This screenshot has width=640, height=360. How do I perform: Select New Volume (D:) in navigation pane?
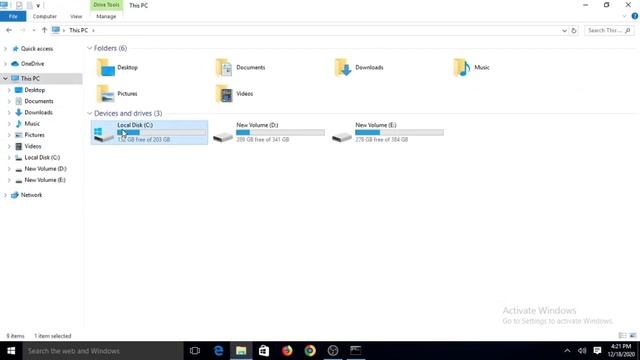(45, 169)
